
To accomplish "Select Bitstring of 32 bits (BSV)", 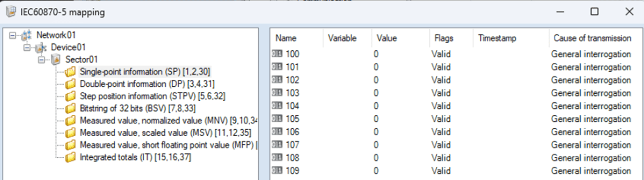I will [138, 109].
